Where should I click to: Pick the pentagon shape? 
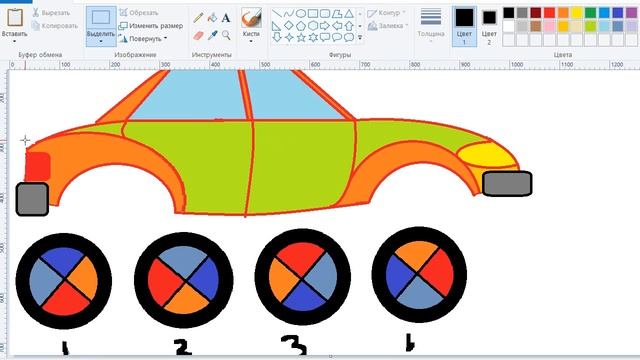coord(301,26)
